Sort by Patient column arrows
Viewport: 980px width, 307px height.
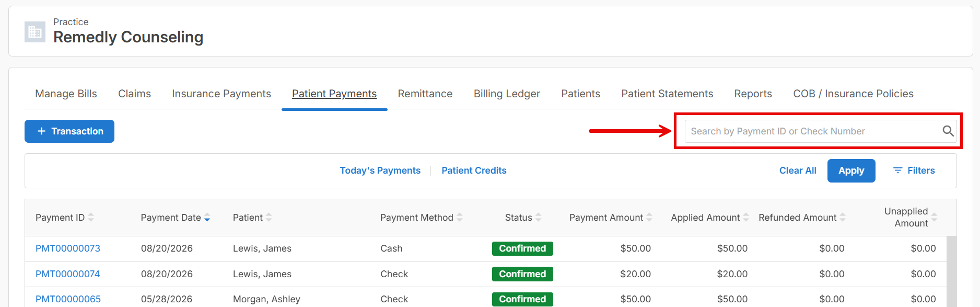[x=269, y=218]
